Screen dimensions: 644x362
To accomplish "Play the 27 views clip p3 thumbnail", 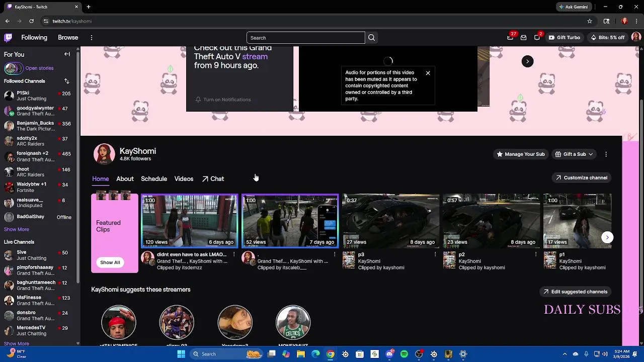I will [390, 221].
